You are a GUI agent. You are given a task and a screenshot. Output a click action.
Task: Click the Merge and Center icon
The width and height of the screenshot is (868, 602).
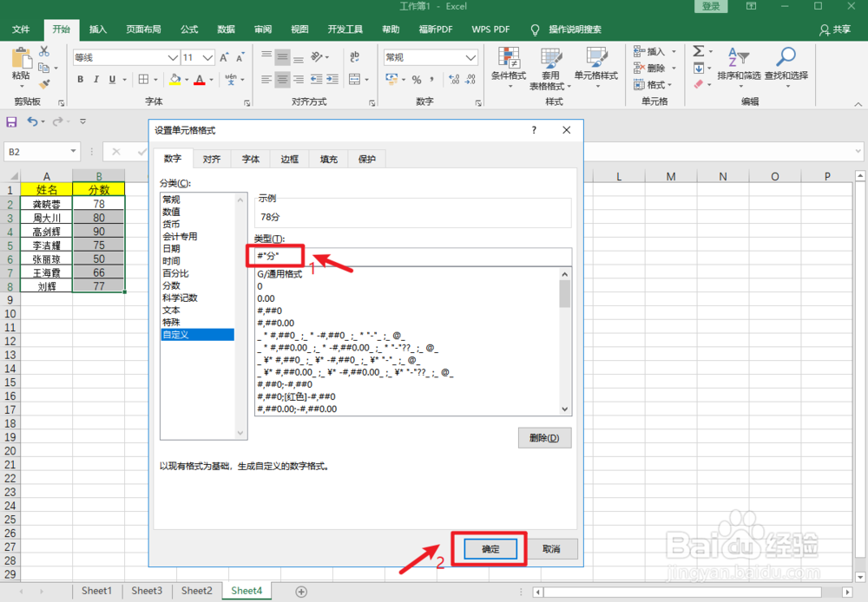pyautogui.click(x=355, y=79)
